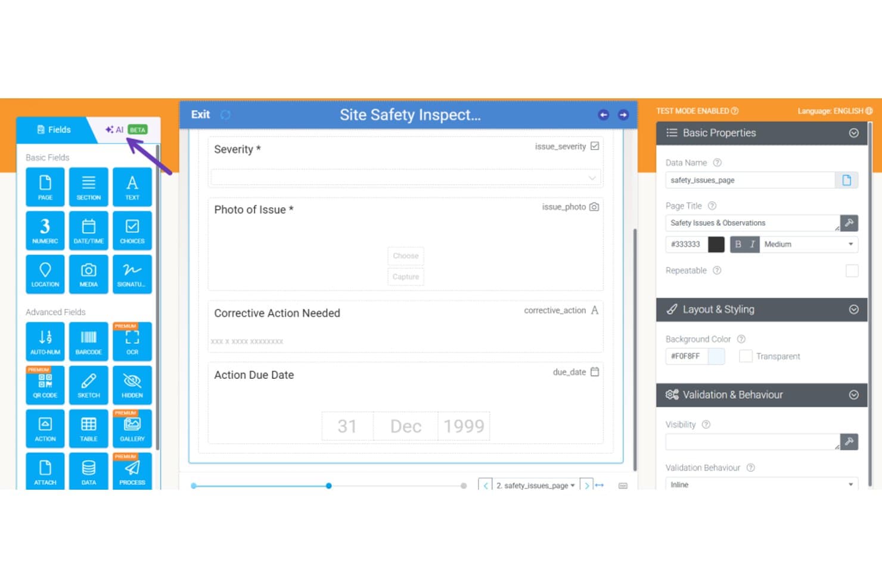
Task: Add the premium Gallery field
Action: coord(132,428)
